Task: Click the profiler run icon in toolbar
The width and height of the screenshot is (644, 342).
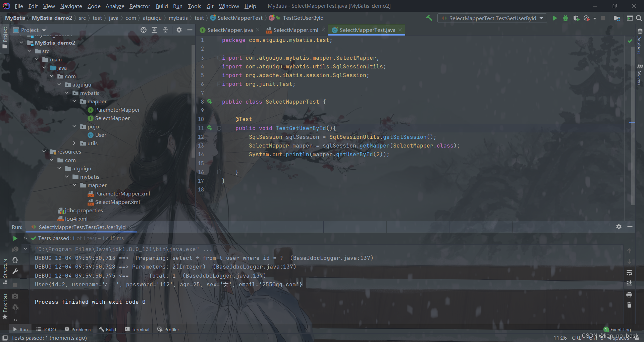Action: click(587, 18)
